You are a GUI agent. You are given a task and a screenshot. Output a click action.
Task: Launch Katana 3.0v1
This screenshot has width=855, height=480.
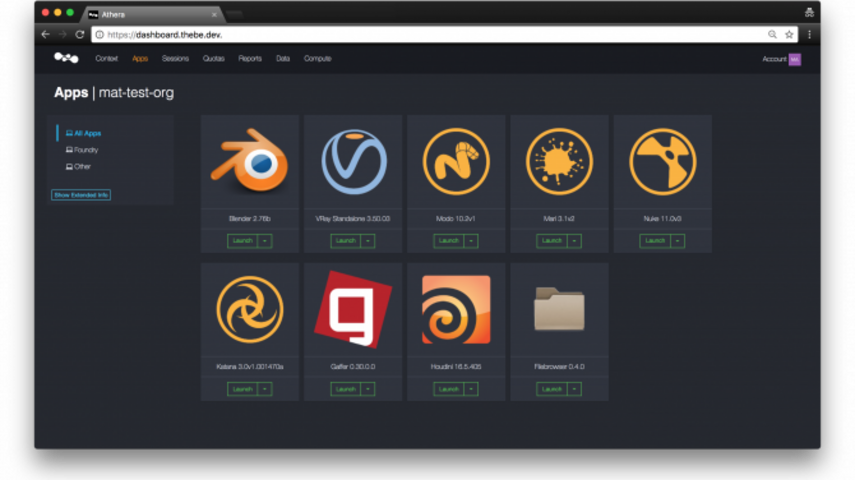[x=243, y=389]
